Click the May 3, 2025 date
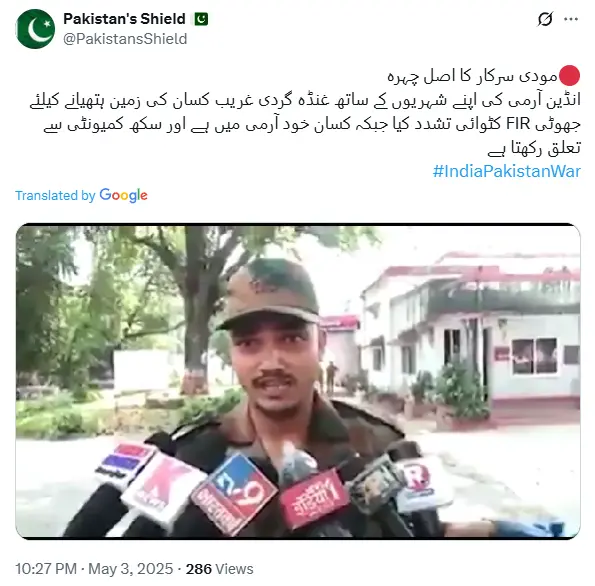 pyautogui.click(x=131, y=569)
